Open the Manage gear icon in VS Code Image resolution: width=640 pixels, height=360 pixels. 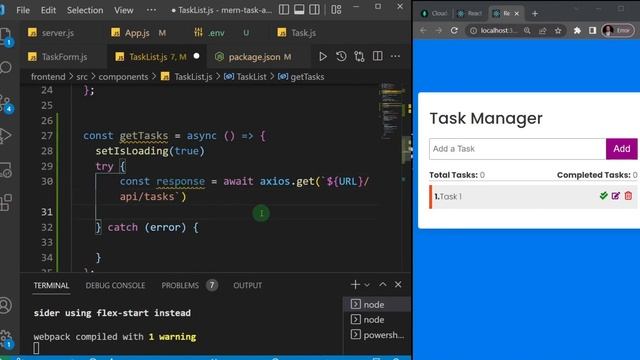coord(6,338)
